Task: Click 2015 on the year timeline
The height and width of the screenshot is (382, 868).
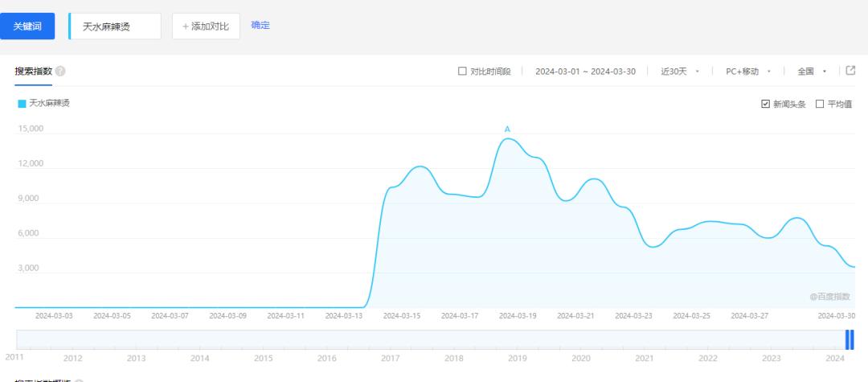Action: pyautogui.click(x=264, y=358)
